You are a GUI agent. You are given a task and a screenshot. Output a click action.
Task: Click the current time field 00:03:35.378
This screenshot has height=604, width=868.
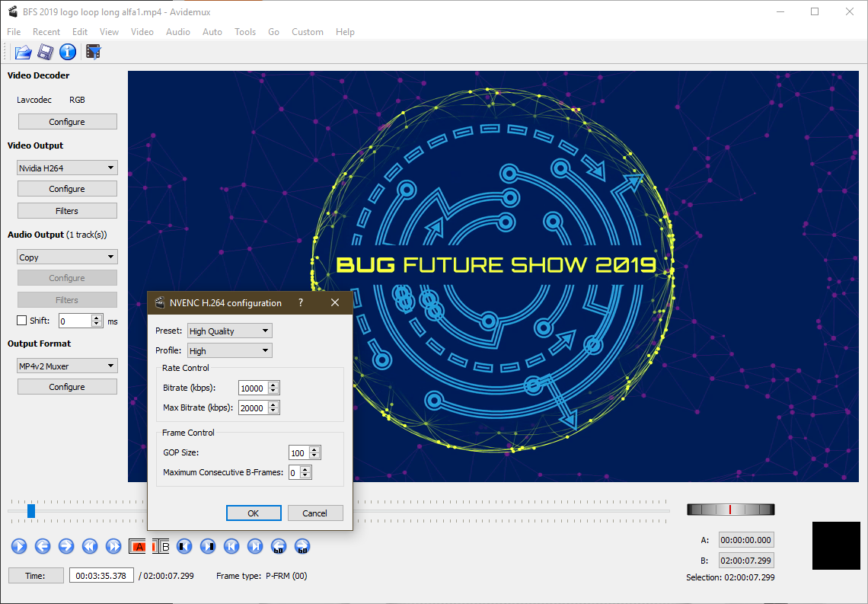tap(101, 576)
